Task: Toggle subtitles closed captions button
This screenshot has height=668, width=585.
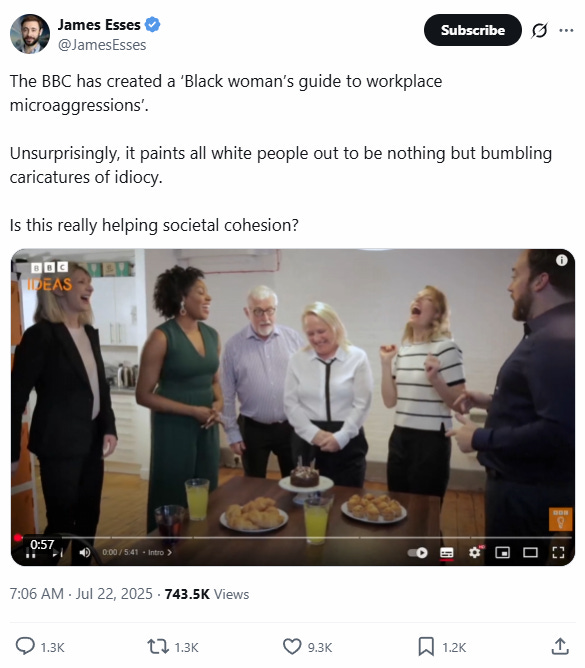Action: point(447,553)
